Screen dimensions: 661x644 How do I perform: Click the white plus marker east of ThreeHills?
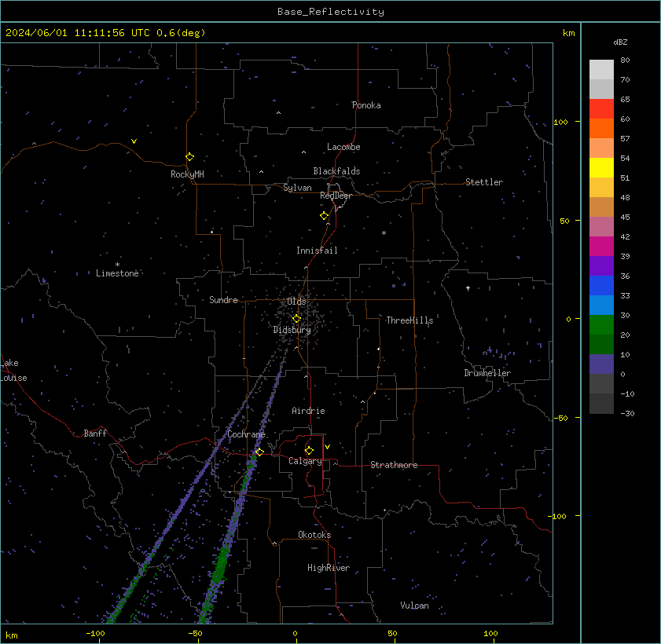click(x=468, y=288)
